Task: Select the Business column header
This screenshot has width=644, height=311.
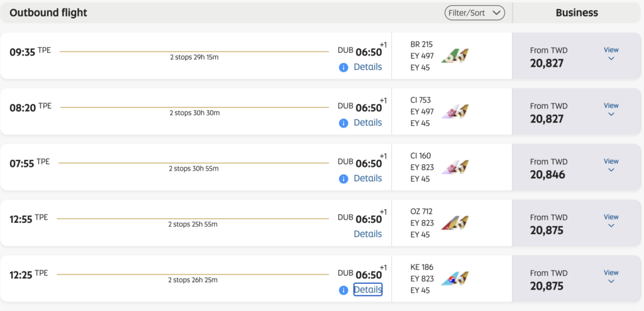Action: click(577, 13)
